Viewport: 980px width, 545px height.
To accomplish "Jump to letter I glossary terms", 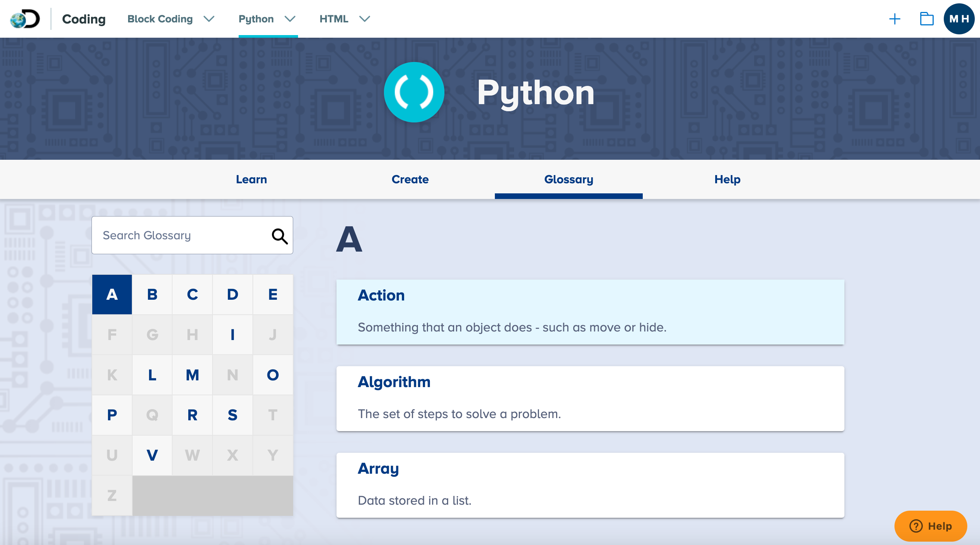I will [233, 335].
